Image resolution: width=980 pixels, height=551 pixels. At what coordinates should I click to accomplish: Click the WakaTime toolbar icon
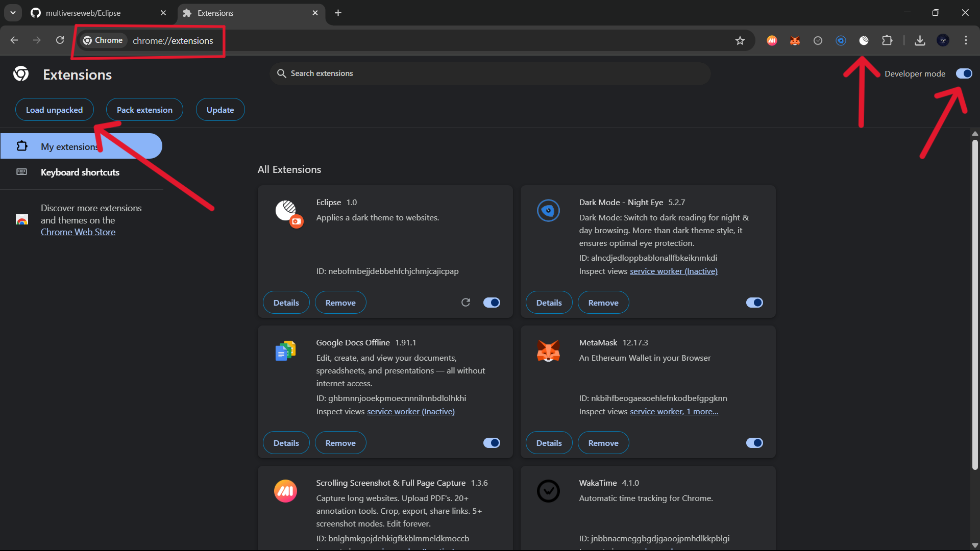pos(818,41)
